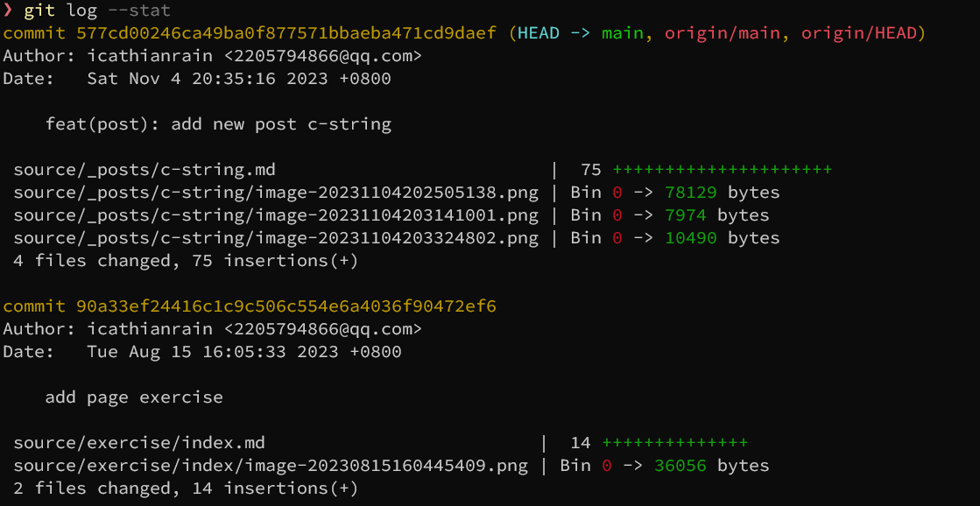Click the 'add page exercise' commit message

pos(134,397)
